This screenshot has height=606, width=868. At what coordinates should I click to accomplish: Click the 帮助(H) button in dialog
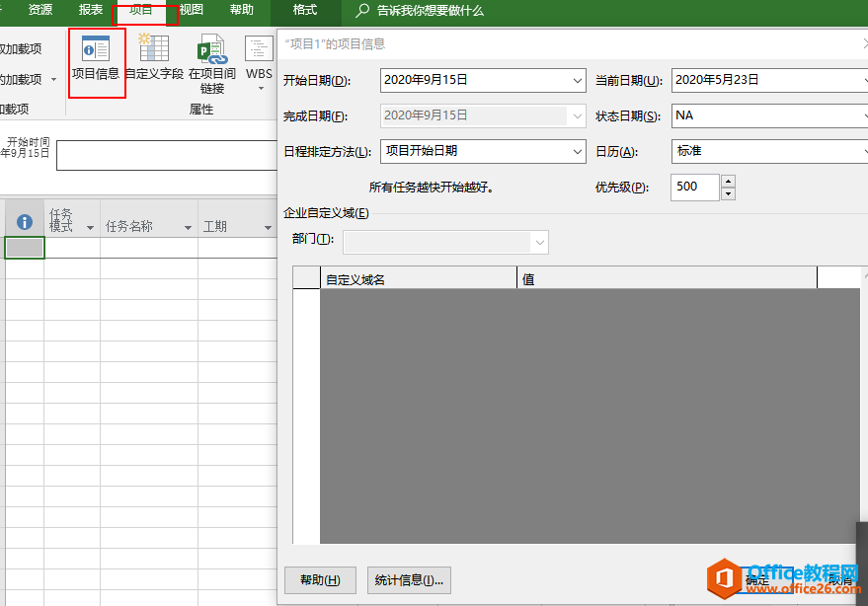click(x=319, y=580)
